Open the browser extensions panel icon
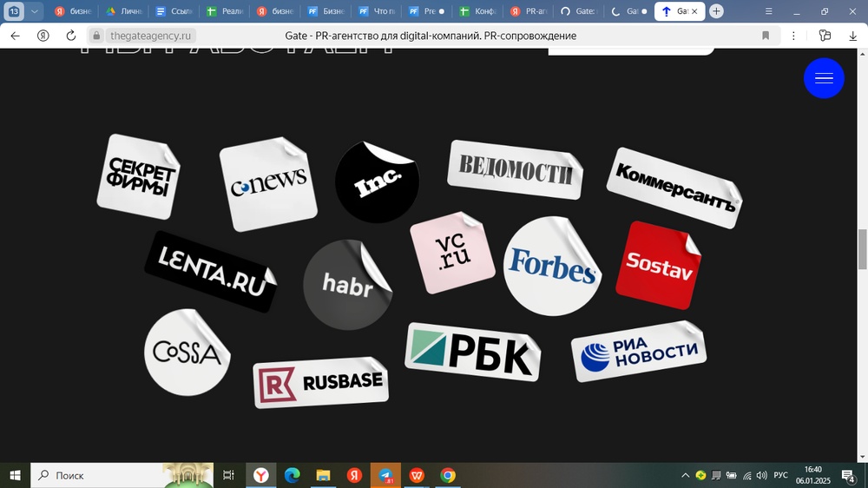 pyautogui.click(x=825, y=36)
